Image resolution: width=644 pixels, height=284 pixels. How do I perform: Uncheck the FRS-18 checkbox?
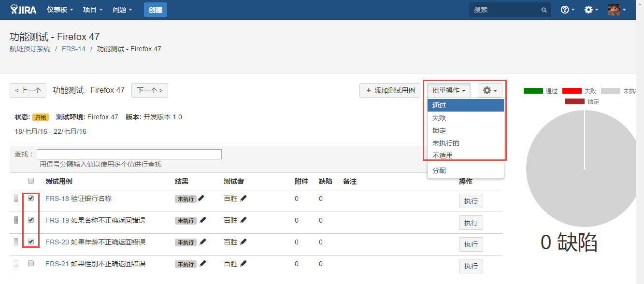point(31,198)
